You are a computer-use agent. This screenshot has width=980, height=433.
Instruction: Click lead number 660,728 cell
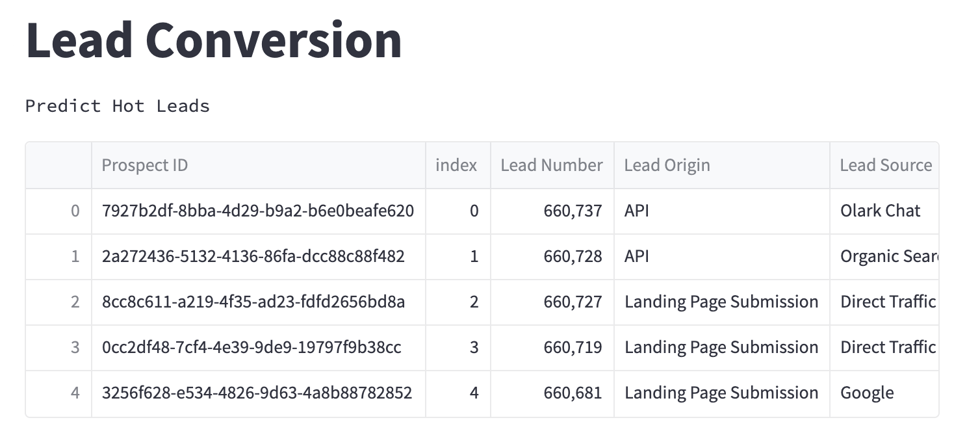pyautogui.click(x=552, y=257)
